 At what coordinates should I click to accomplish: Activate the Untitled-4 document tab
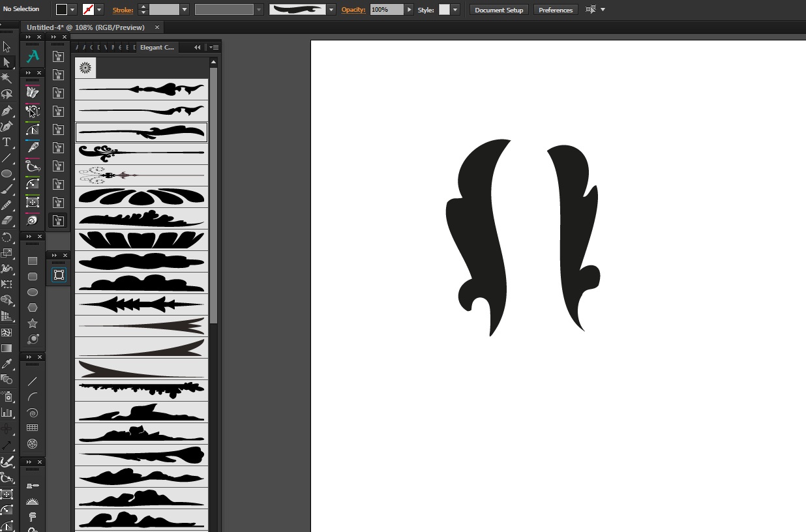click(85, 27)
